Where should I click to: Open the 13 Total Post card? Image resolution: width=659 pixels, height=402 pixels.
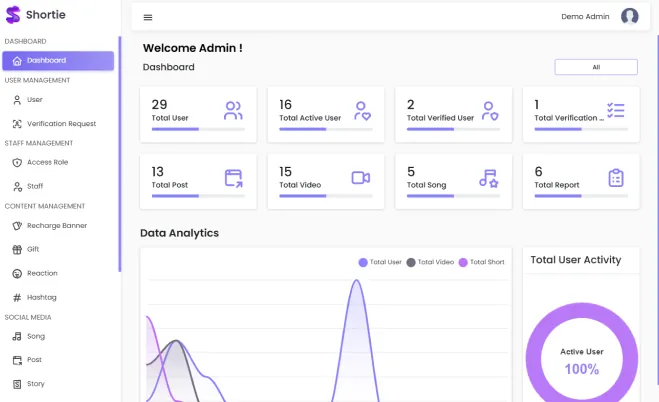[x=198, y=181]
